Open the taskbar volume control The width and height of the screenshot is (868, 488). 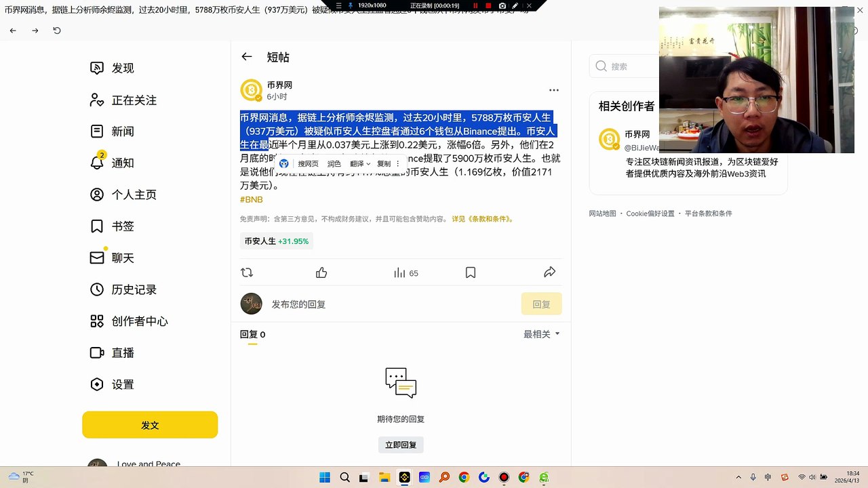pos(813,477)
